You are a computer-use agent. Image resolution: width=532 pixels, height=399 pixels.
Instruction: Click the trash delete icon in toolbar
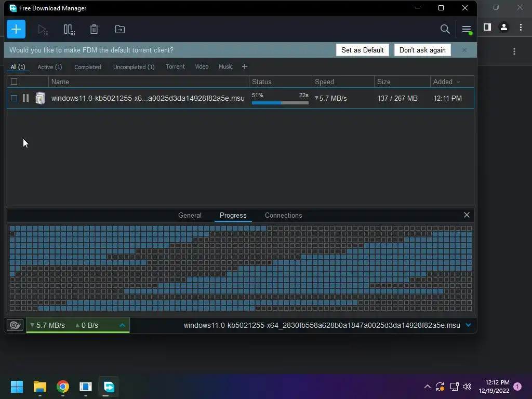point(94,29)
